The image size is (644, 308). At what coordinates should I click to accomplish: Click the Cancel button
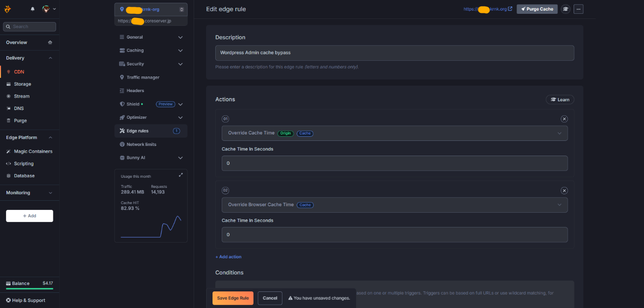[270, 298]
